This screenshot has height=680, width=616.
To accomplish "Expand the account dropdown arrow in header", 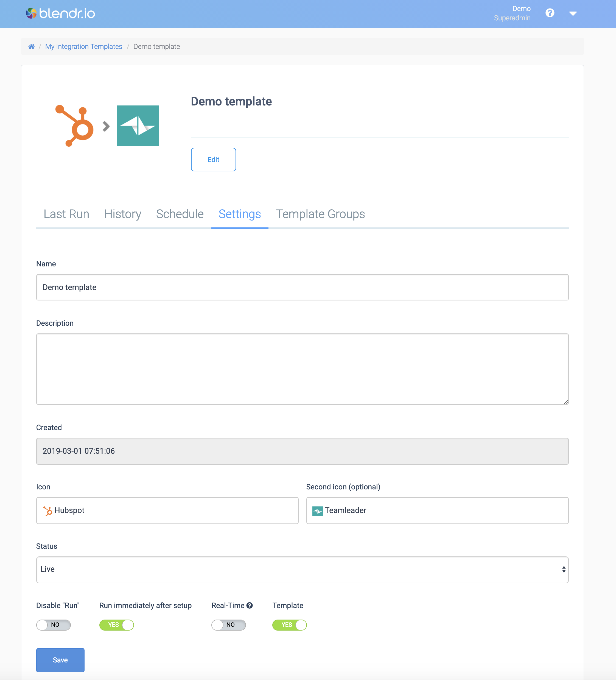I will click(573, 13).
